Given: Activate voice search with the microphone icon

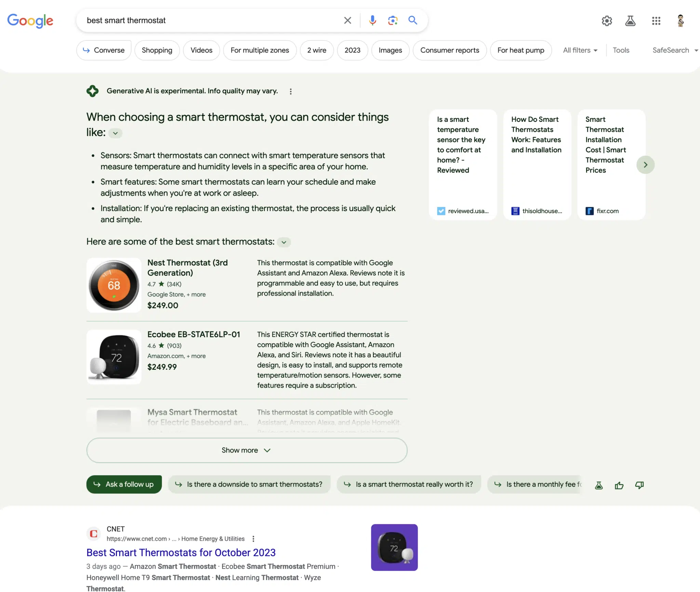Looking at the screenshot, I should pos(373,21).
